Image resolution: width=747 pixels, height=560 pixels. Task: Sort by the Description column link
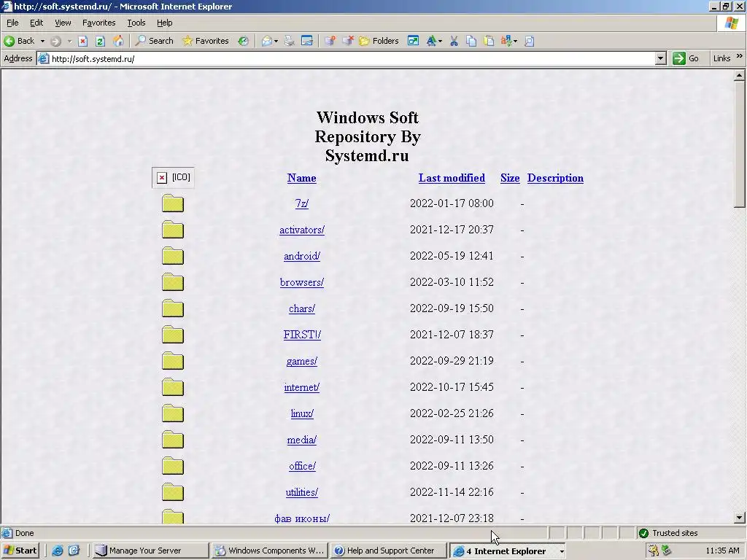click(555, 178)
